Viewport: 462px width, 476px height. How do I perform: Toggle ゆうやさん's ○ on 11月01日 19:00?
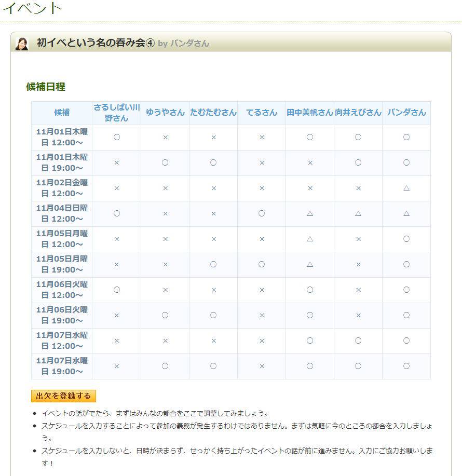(165, 162)
